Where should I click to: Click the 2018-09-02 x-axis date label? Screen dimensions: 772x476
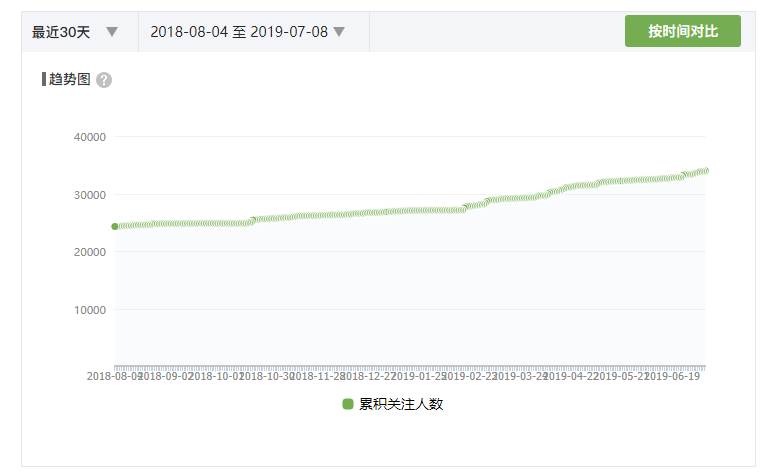[x=164, y=377]
